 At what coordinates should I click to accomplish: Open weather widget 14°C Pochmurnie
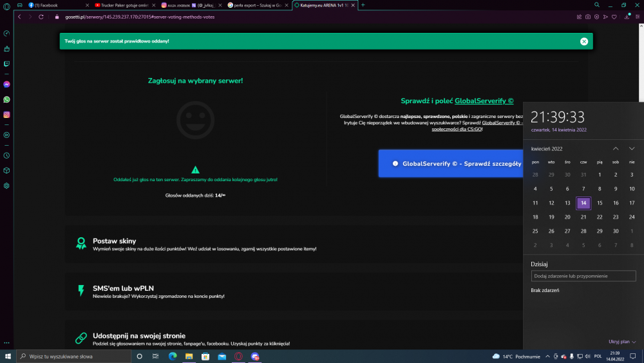(516, 357)
